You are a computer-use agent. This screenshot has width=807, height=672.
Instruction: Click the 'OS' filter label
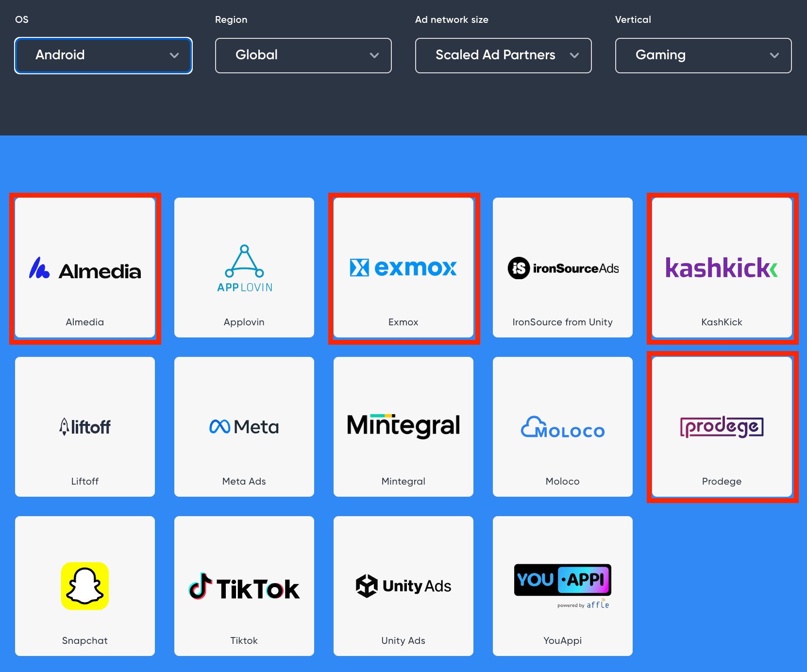[x=22, y=19]
